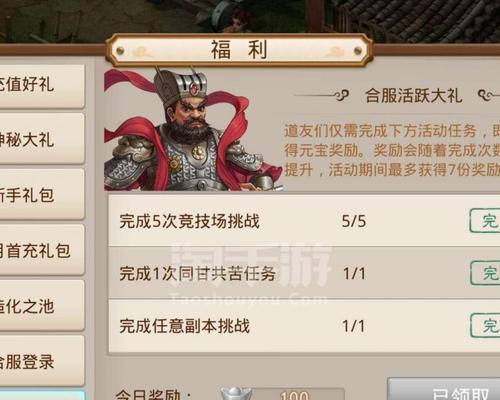
Task: Select the 合服登录 sidebar tab
Action: [40, 361]
